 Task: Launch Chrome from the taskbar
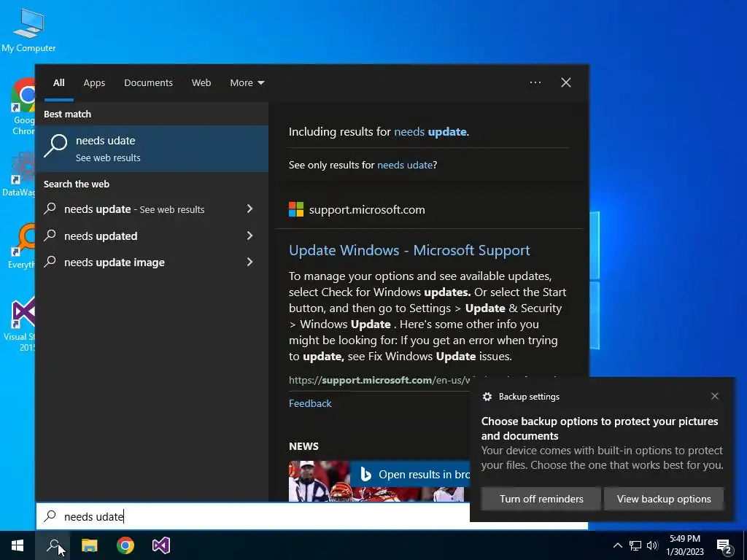click(x=125, y=545)
